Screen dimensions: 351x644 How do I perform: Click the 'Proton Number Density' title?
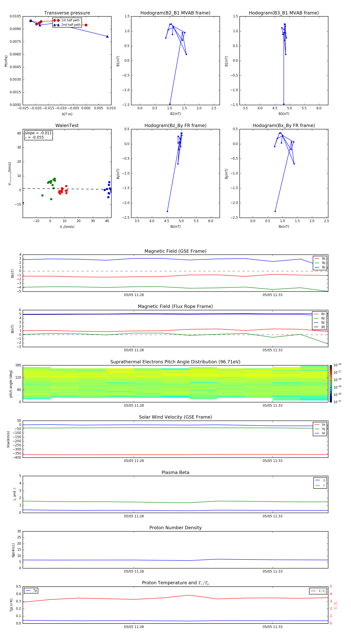point(175,528)
